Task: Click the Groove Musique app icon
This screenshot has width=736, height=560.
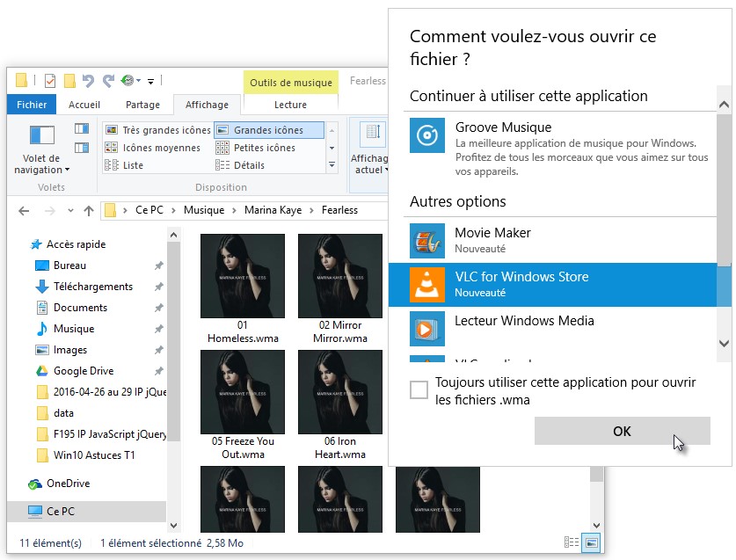Action: coord(426,135)
